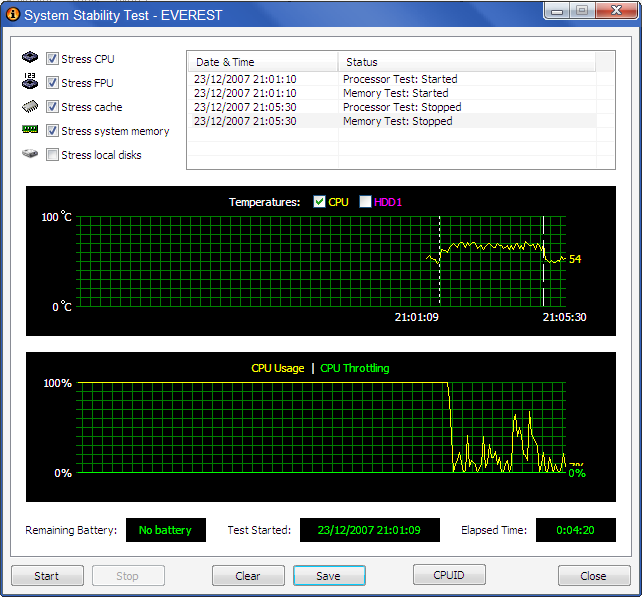Select the 'Processor Test: Started' log row
Screen dimensions: 642x597
coord(392,79)
